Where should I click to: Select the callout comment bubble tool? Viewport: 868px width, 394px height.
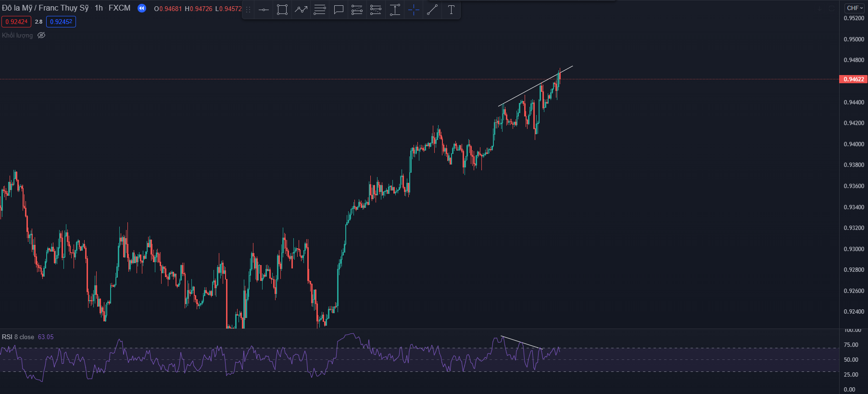pos(339,10)
